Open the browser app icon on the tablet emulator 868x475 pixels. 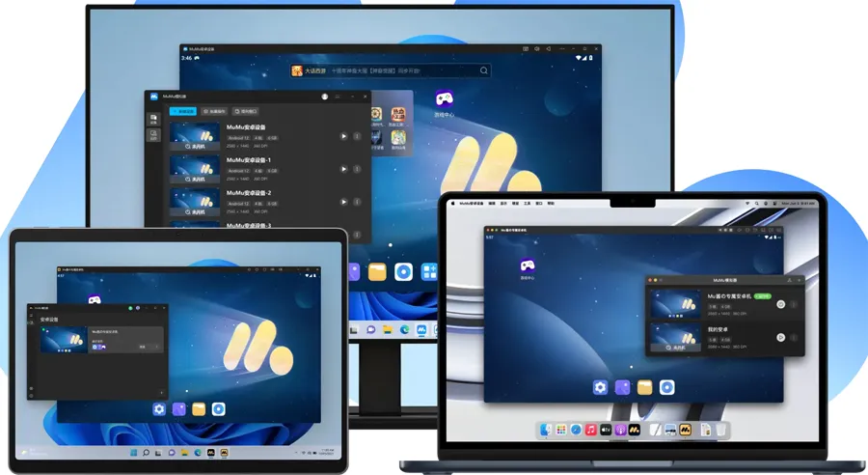219,409
